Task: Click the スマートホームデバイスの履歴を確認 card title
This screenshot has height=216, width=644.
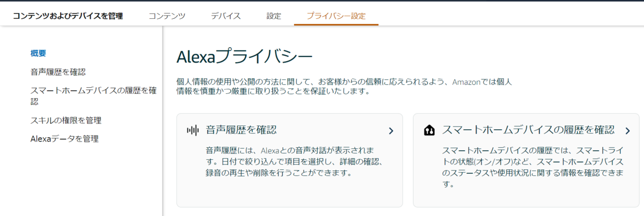Action: tap(529, 130)
